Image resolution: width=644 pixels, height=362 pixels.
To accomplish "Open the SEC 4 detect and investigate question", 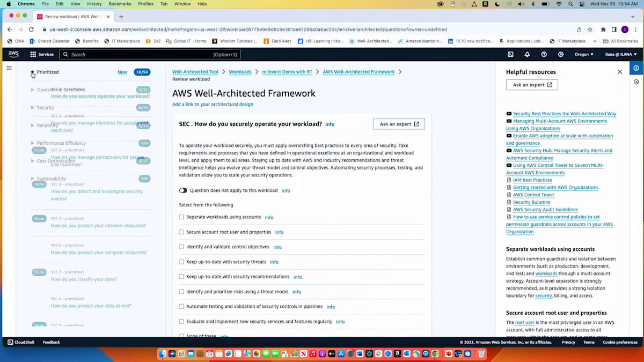I will tap(97, 195).
